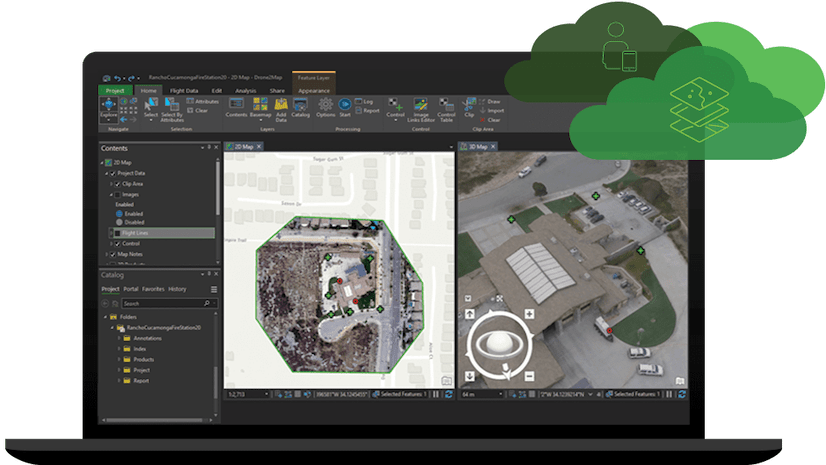826x465 pixels.
Task: Expand the Map Notes group
Action: pos(106,254)
